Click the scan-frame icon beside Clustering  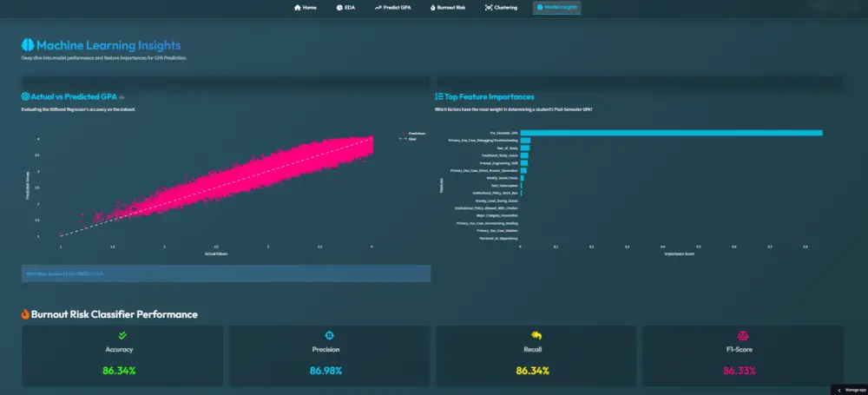488,8
